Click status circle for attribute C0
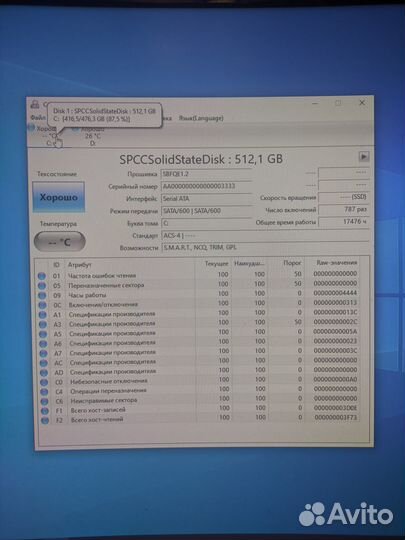The height and width of the screenshot is (540, 405). coord(44,382)
